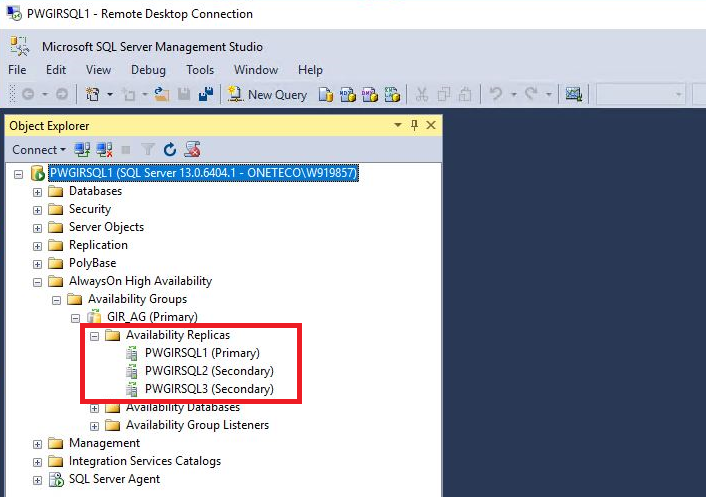
Task: Click the Redo arrow icon
Action: pos(531,94)
